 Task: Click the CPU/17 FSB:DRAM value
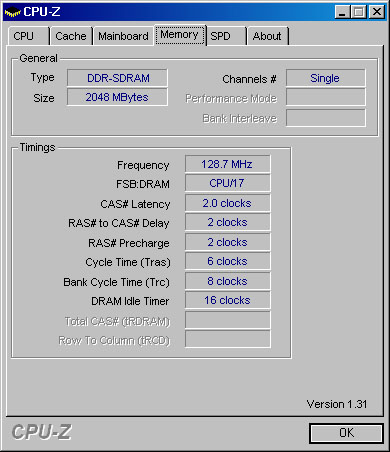228,183
